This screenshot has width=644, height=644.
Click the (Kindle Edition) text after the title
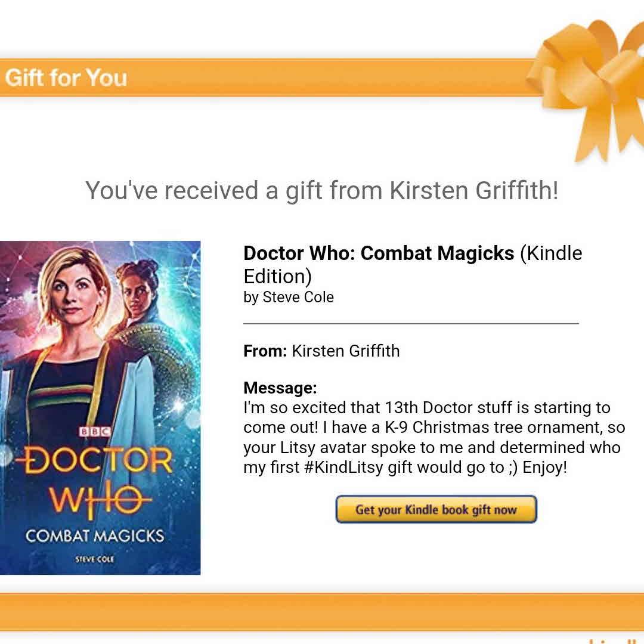[x=413, y=265]
